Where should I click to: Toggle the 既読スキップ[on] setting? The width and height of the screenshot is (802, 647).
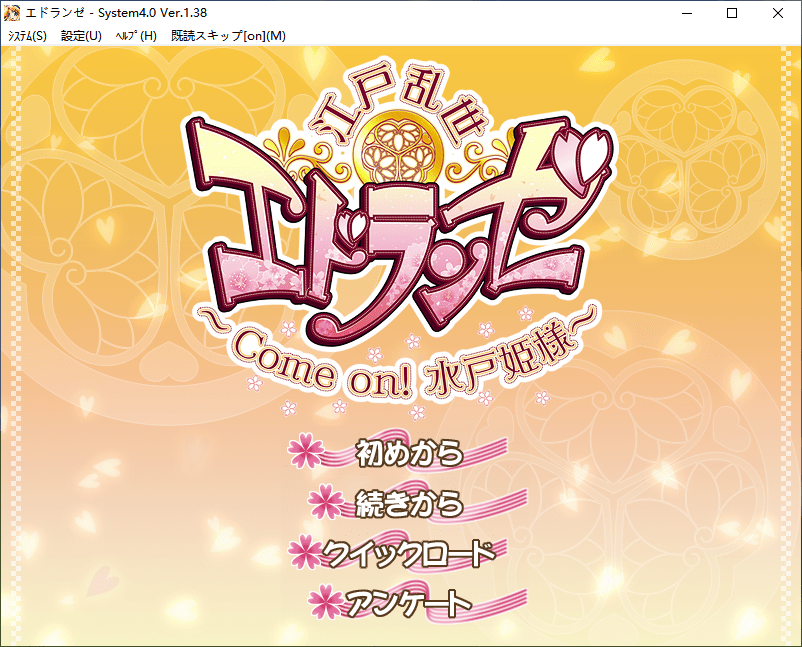point(228,36)
